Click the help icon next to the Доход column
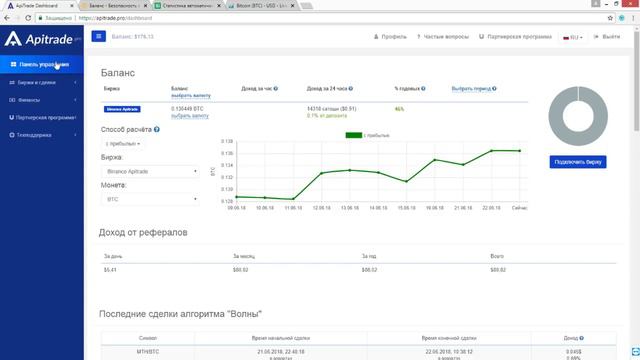640x360 pixels. point(582,338)
